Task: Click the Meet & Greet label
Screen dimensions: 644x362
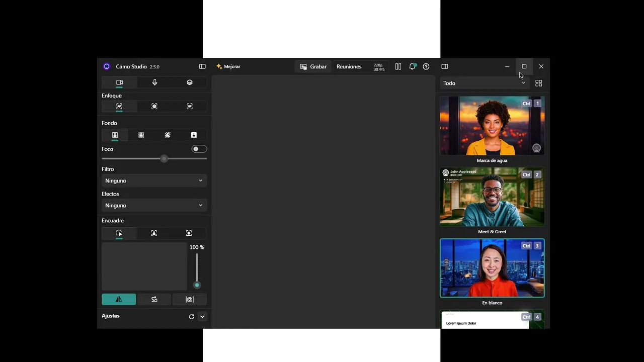Action: tap(492, 232)
